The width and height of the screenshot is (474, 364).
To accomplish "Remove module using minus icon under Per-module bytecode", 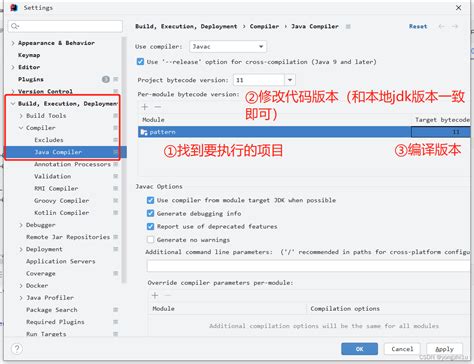I will 158,107.
